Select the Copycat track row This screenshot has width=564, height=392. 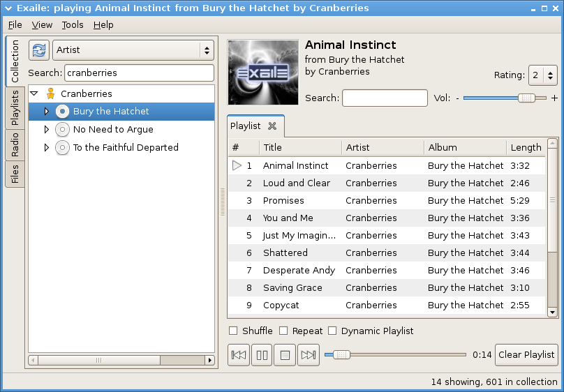pos(387,305)
